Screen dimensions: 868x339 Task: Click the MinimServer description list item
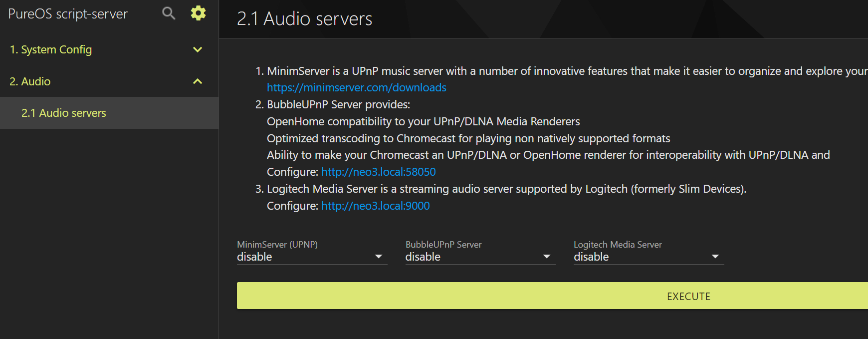coord(561,79)
